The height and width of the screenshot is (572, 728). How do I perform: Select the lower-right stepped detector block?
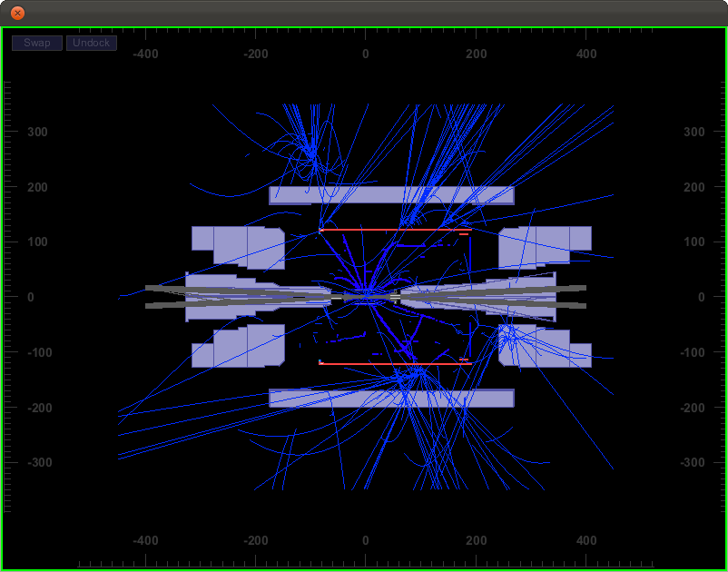point(545,348)
